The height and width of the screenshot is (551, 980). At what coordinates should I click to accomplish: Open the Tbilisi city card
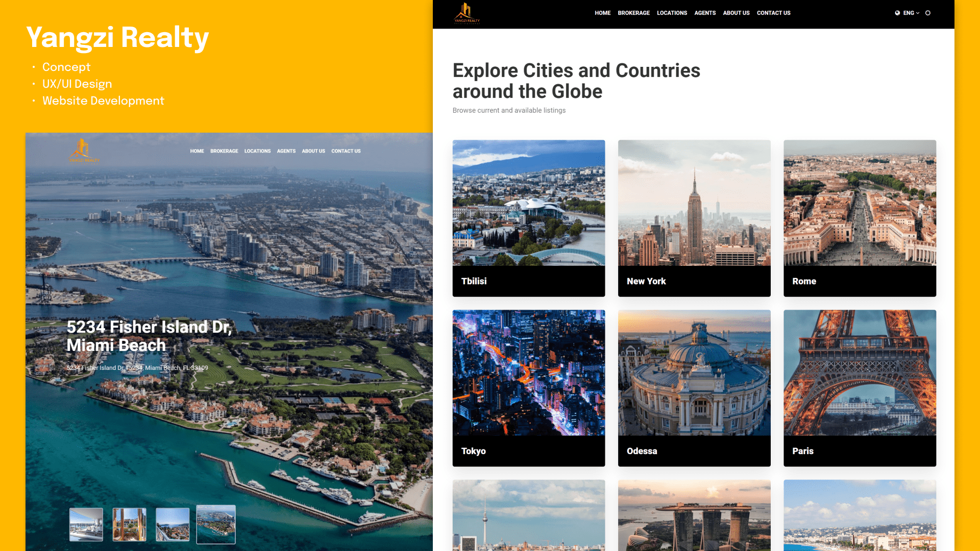click(x=529, y=218)
